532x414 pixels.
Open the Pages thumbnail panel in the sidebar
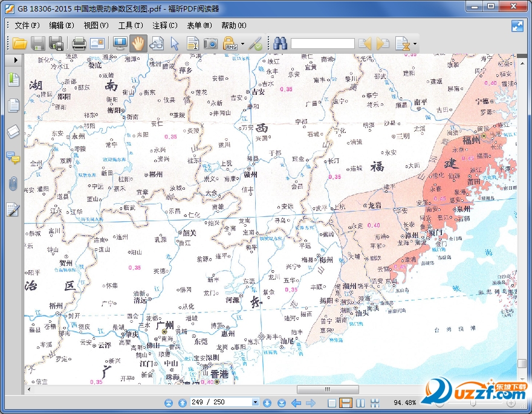13,105
